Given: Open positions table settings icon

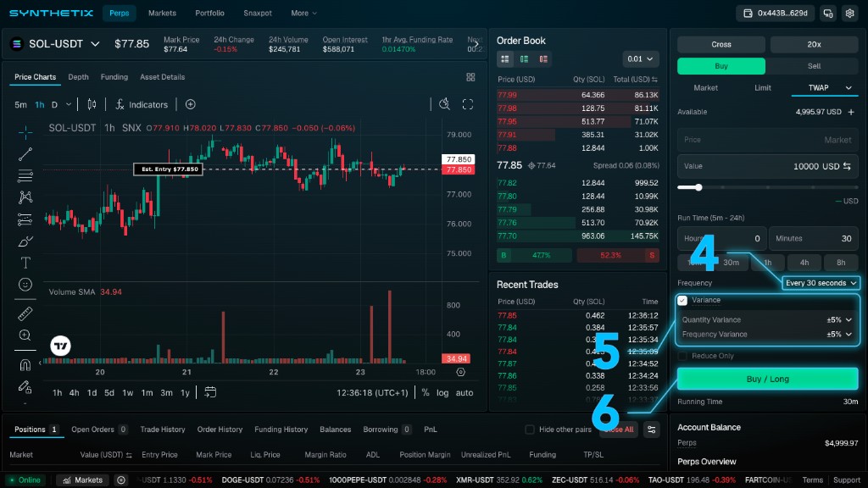Looking at the screenshot, I should (x=652, y=430).
